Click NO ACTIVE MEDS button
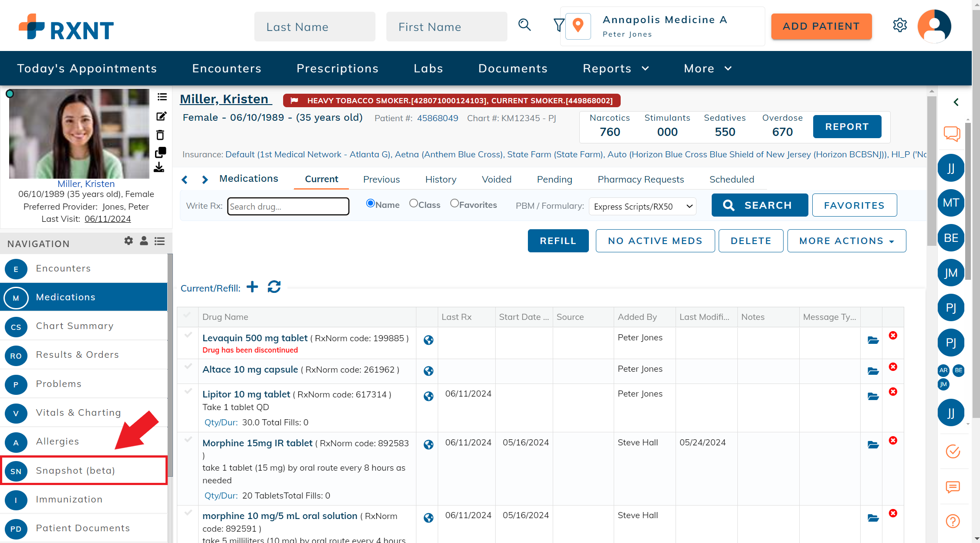 coord(655,241)
